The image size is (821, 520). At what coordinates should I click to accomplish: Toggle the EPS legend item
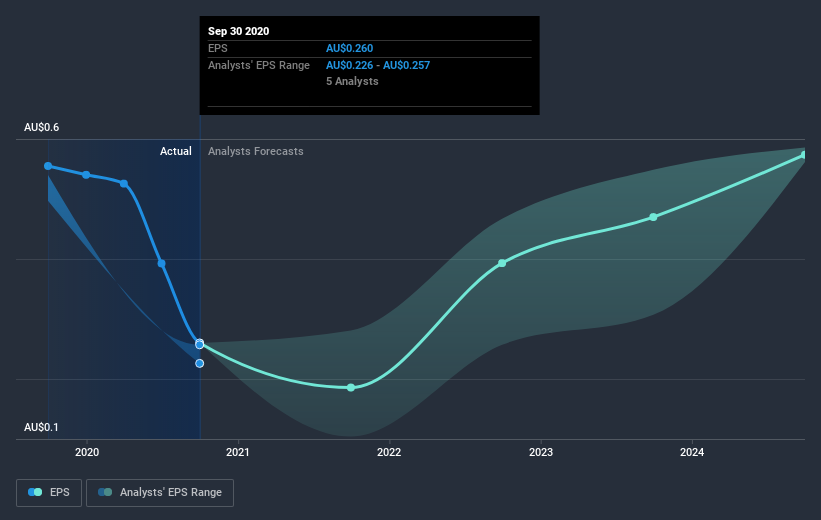point(50,492)
